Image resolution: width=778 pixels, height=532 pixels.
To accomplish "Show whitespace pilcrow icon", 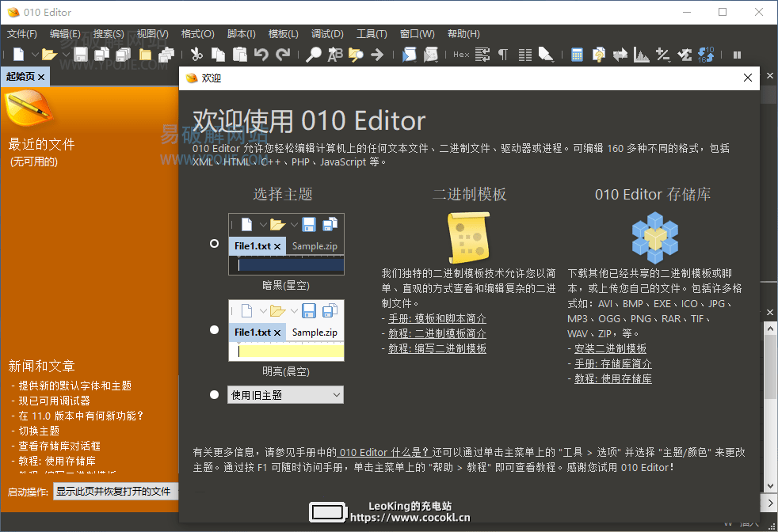I will click(503, 54).
